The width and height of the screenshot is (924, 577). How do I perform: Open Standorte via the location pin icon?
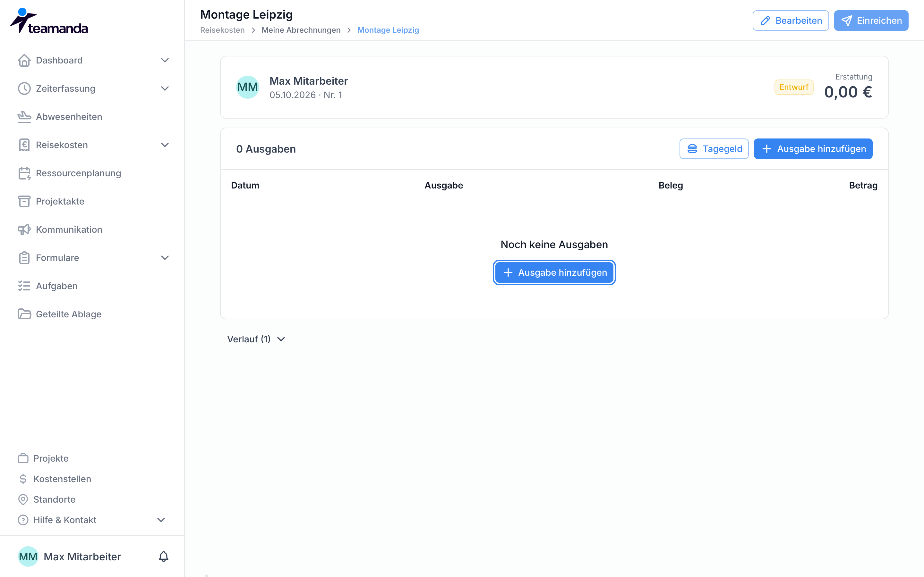coord(23,499)
